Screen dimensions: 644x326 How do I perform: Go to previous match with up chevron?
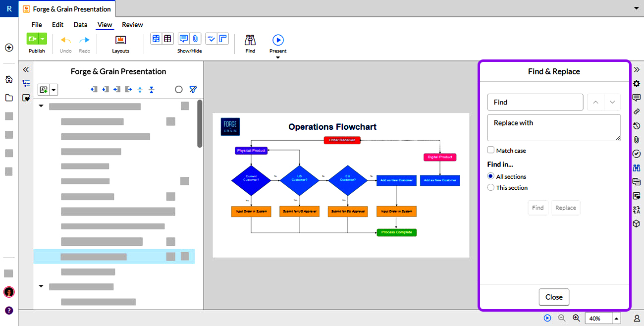point(595,102)
